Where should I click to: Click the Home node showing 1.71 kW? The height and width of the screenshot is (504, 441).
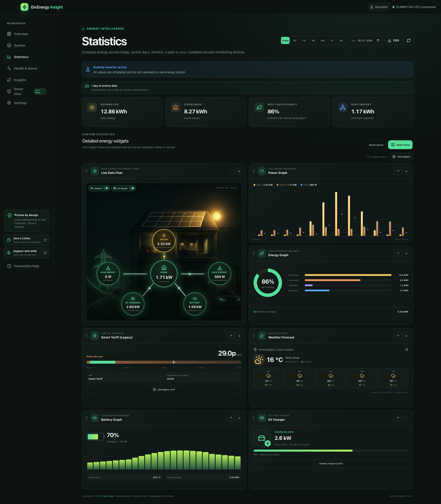tap(164, 274)
